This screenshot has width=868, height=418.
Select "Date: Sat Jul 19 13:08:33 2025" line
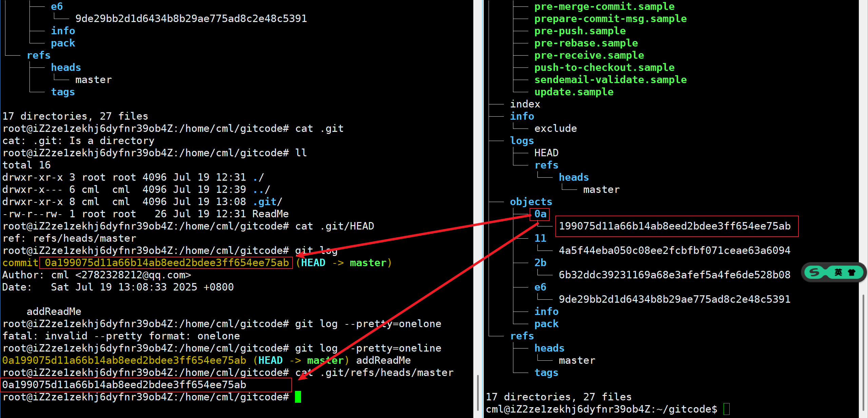[118, 287]
